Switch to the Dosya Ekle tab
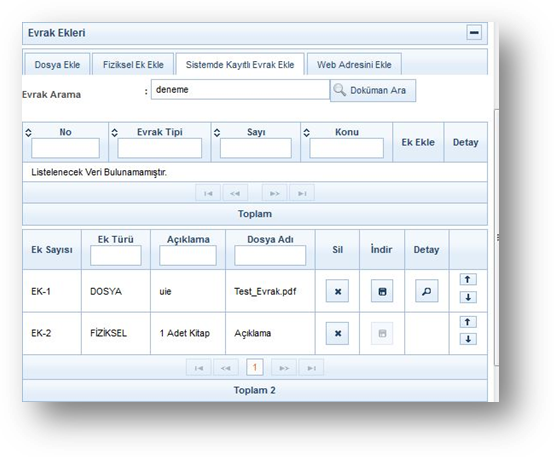This screenshot has height=457, width=554. [x=57, y=65]
